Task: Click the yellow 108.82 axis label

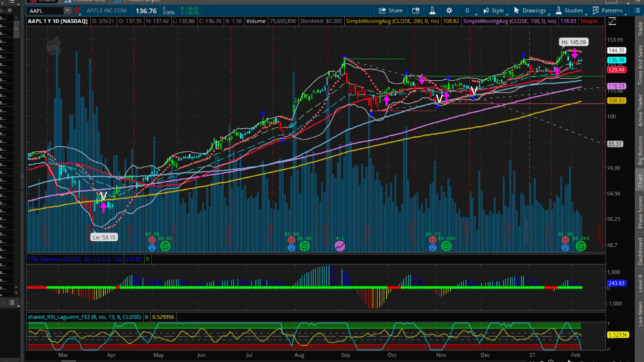Action: 616,101
